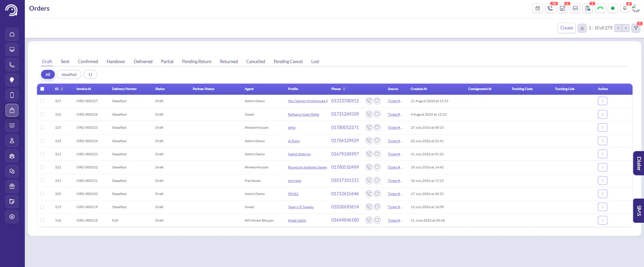Open the mobile device icon in the sidebar
This screenshot has height=267, width=644.
point(12,95)
